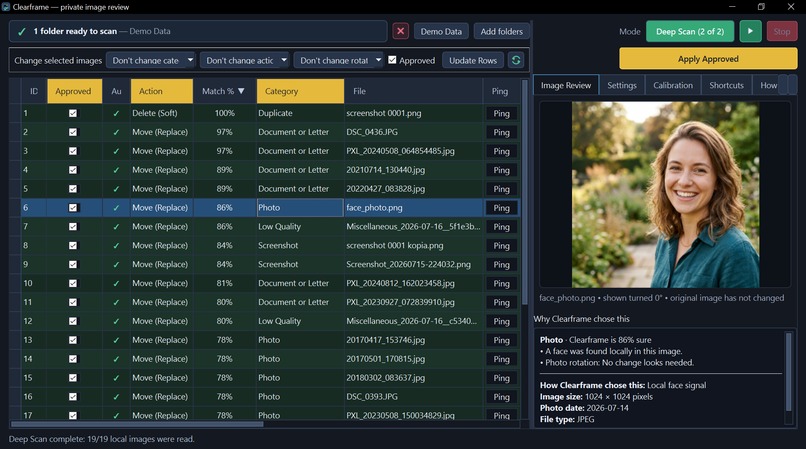
Task: Switch to the Shortcuts tab
Action: click(x=726, y=85)
